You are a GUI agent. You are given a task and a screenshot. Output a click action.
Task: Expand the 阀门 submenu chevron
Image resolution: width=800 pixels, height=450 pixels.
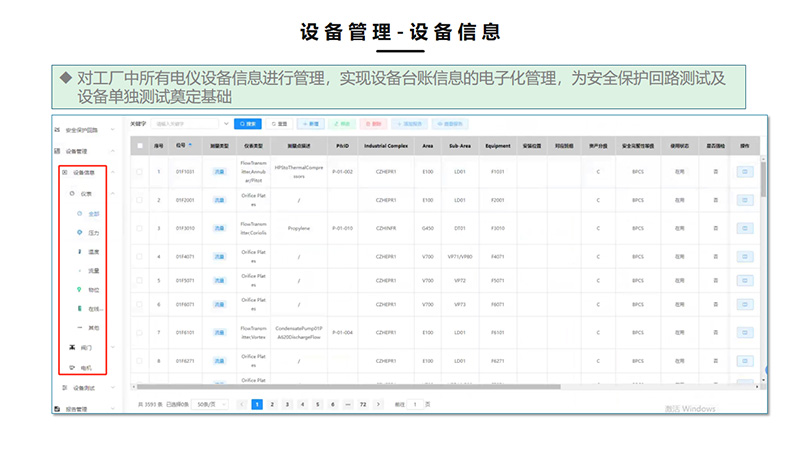point(113,347)
